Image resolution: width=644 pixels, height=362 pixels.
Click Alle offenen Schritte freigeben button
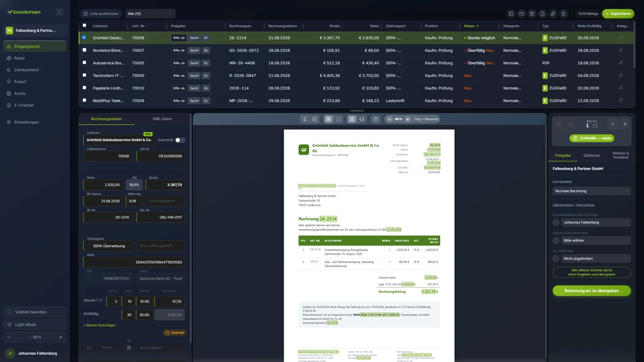tap(592, 273)
